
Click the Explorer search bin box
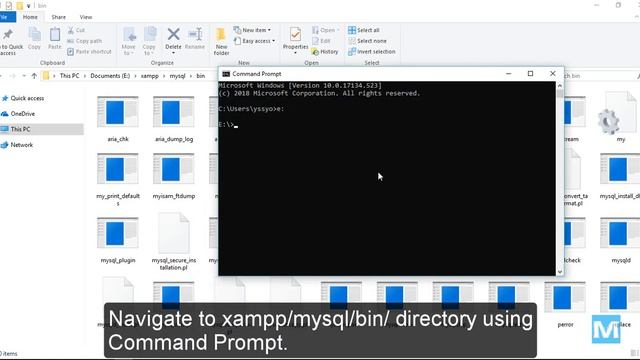click(x=600, y=76)
